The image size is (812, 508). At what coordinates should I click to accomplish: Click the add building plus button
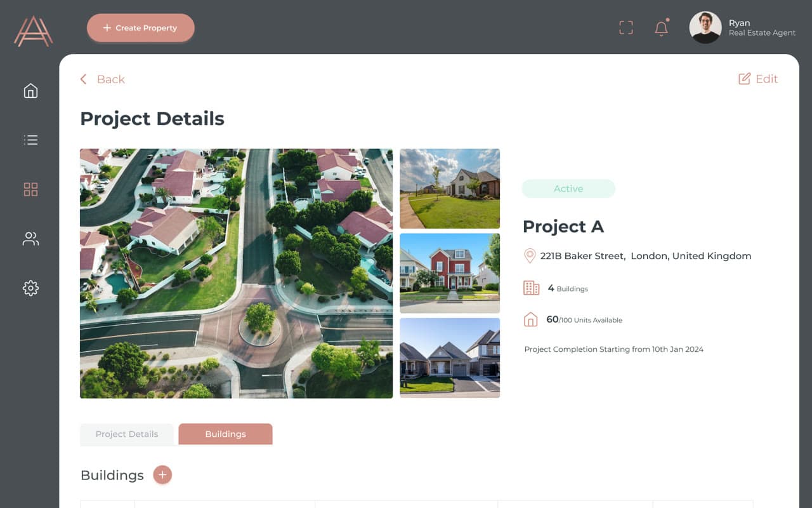tap(162, 474)
